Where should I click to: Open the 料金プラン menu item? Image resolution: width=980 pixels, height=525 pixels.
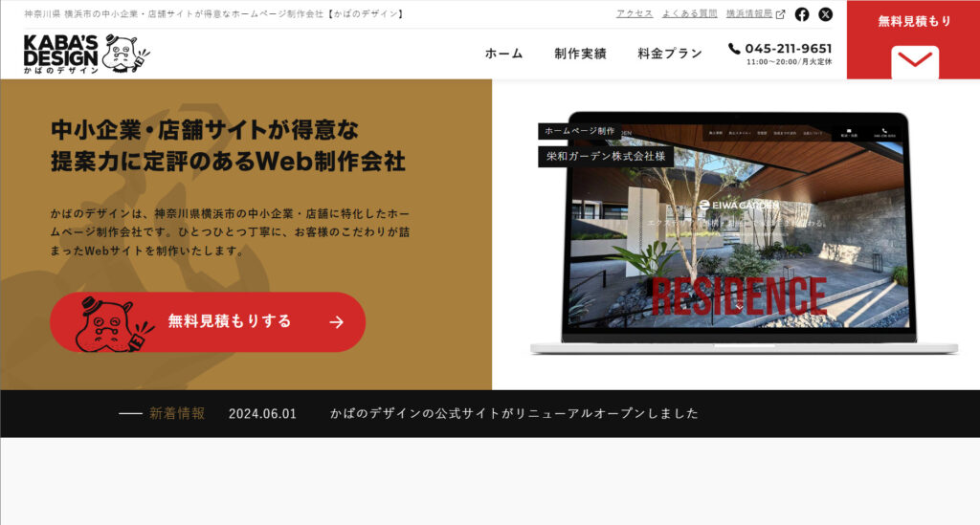pyautogui.click(x=670, y=54)
